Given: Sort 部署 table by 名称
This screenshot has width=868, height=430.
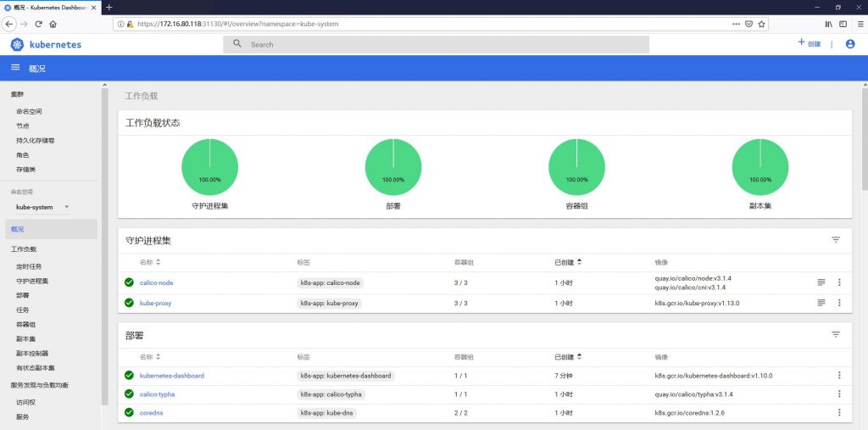Looking at the screenshot, I should [150, 357].
